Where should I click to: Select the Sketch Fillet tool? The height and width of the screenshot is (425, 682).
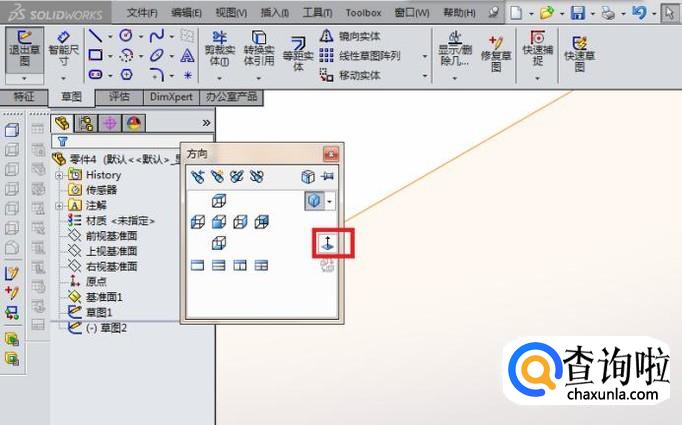157,75
